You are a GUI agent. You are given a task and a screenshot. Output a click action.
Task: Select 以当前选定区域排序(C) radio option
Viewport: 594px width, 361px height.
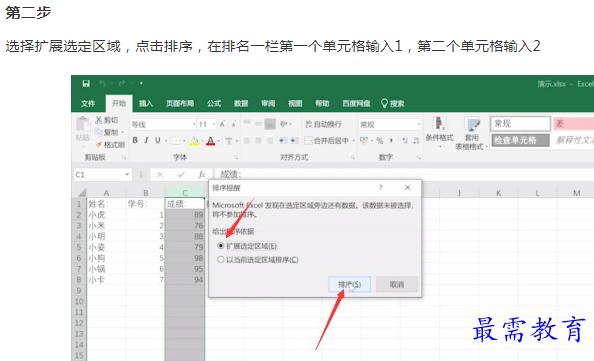click(x=221, y=259)
